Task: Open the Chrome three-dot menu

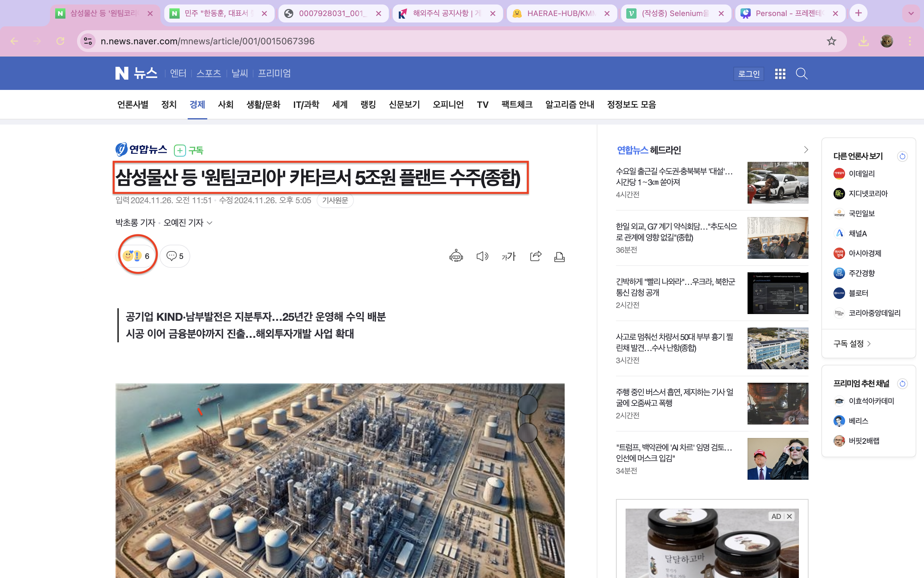Action: point(910,41)
